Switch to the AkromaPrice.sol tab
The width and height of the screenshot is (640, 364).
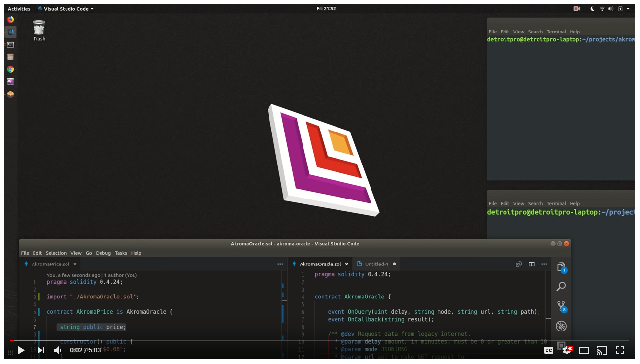point(50,264)
